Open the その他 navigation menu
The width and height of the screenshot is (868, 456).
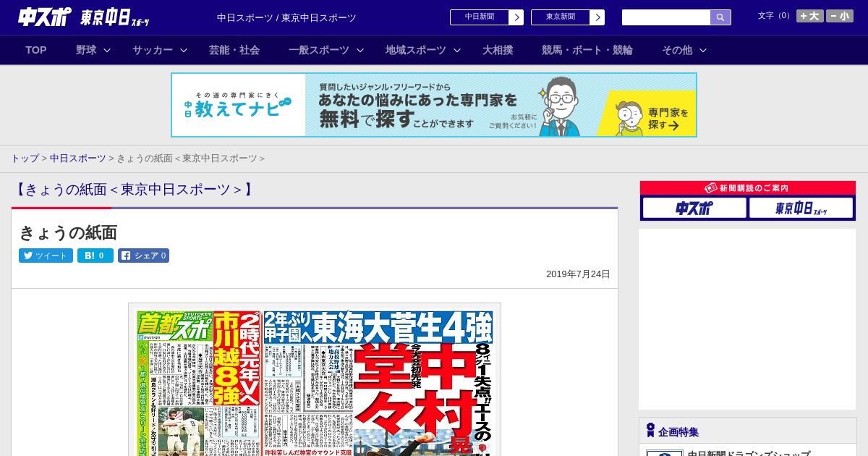pyautogui.click(x=677, y=50)
